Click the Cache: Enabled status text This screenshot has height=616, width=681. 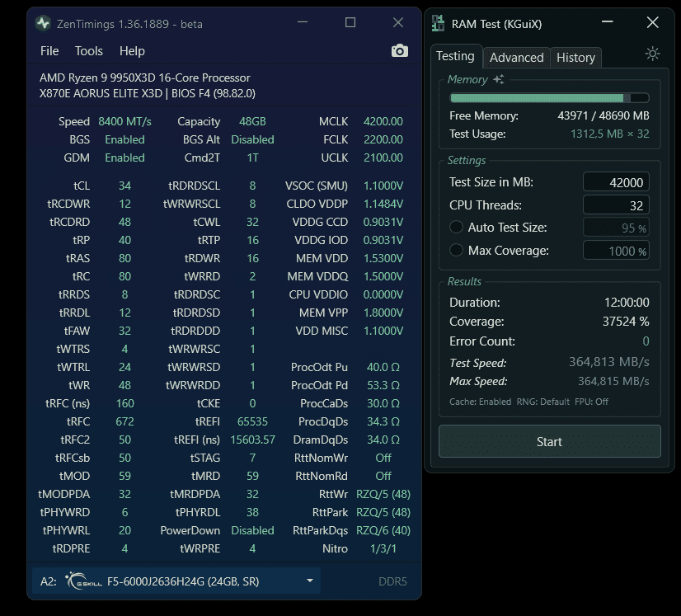(481, 402)
